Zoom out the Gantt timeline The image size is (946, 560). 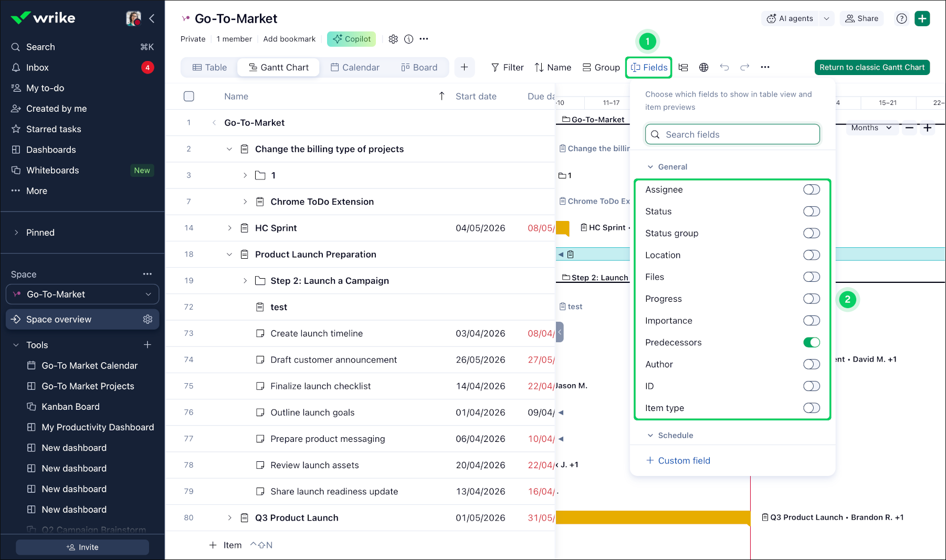[910, 128]
